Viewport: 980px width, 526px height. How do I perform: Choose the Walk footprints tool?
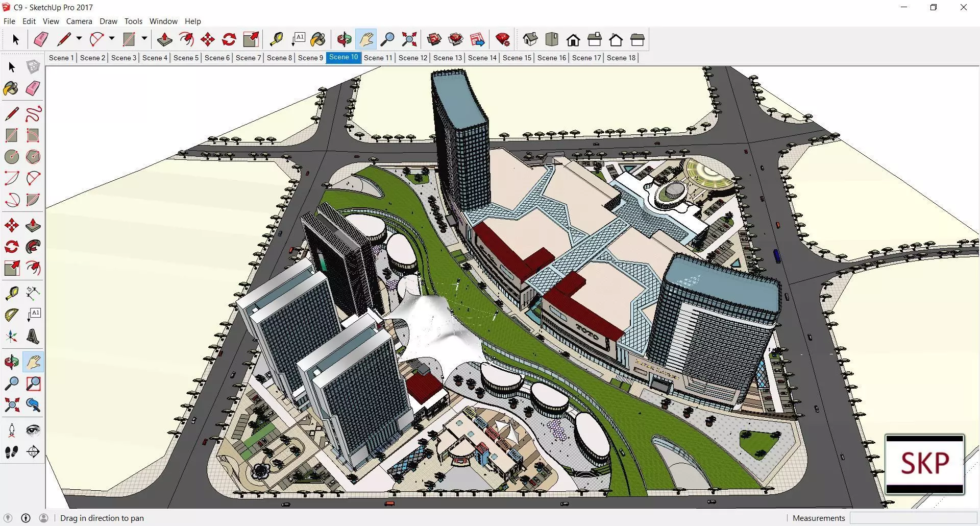tap(12, 452)
